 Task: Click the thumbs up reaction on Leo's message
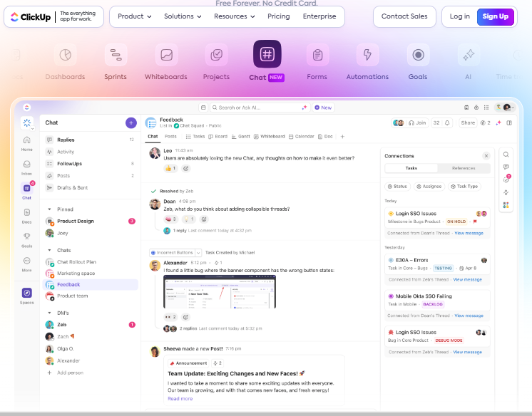tap(170, 168)
